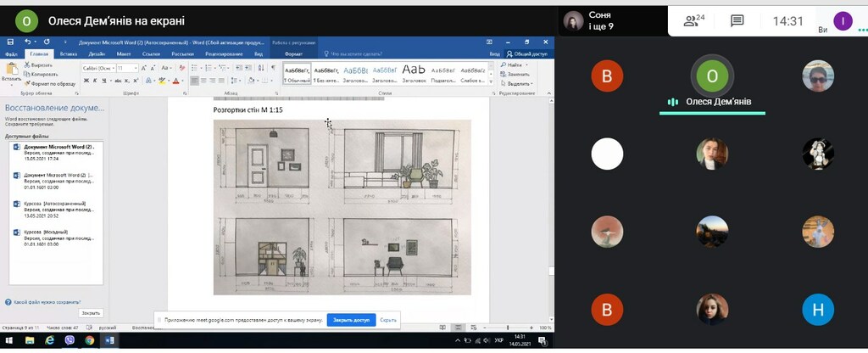This screenshot has height=353, width=868.
Task: Open Viber from the Windows taskbar
Action: click(x=70, y=340)
